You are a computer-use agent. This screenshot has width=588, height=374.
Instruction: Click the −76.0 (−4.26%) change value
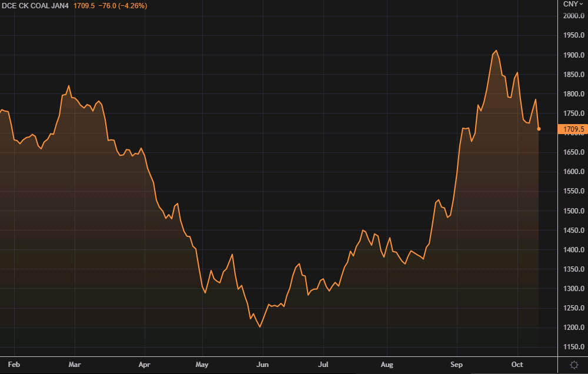click(122, 6)
